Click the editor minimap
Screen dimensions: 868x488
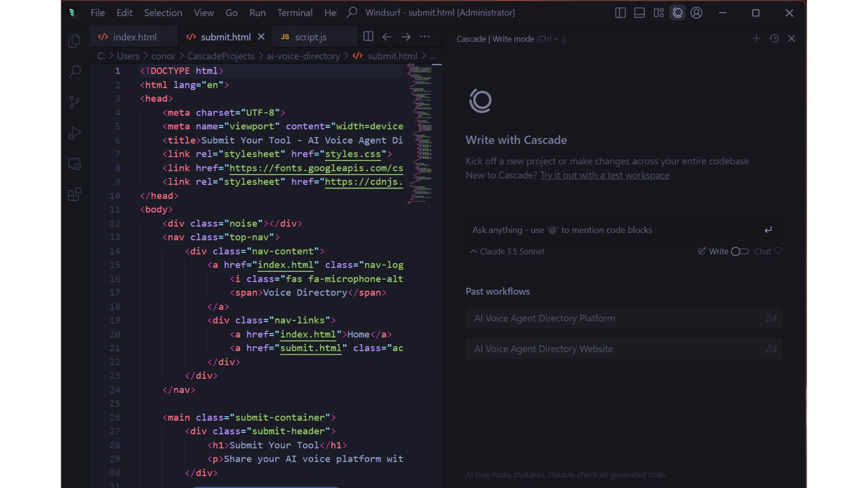(x=420, y=134)
